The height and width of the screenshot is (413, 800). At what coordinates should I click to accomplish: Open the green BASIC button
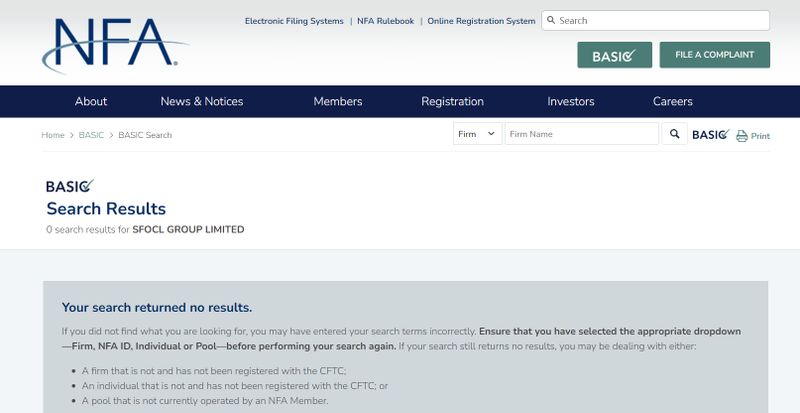pos(614,55)
